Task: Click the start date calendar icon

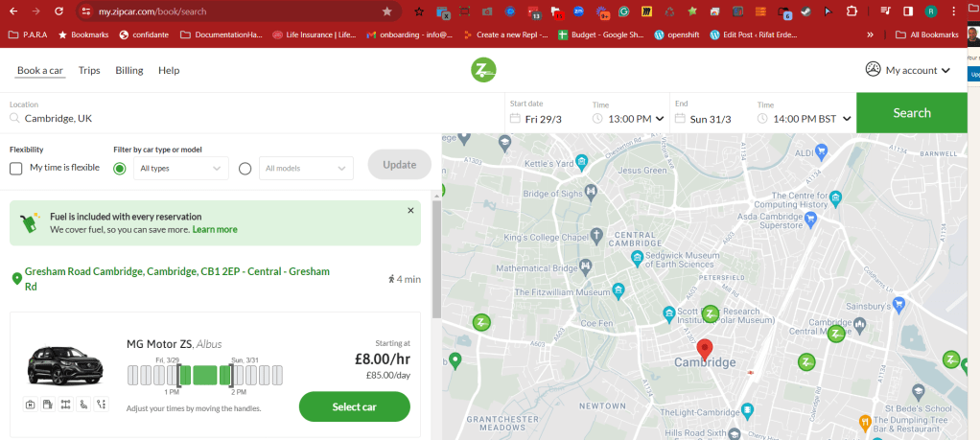Action: click(515, 119)
